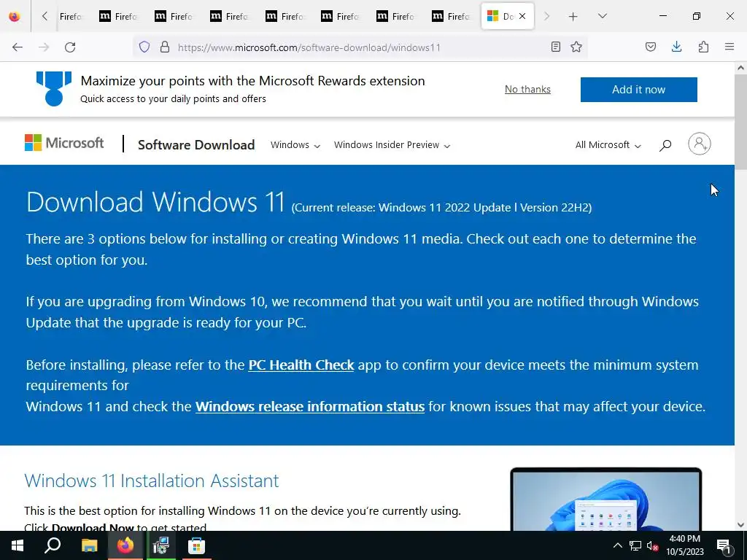The width and height of the screenshot is (747, 560).
Task: Toggle reader view icon in address bar
Action: click(555, 47)
